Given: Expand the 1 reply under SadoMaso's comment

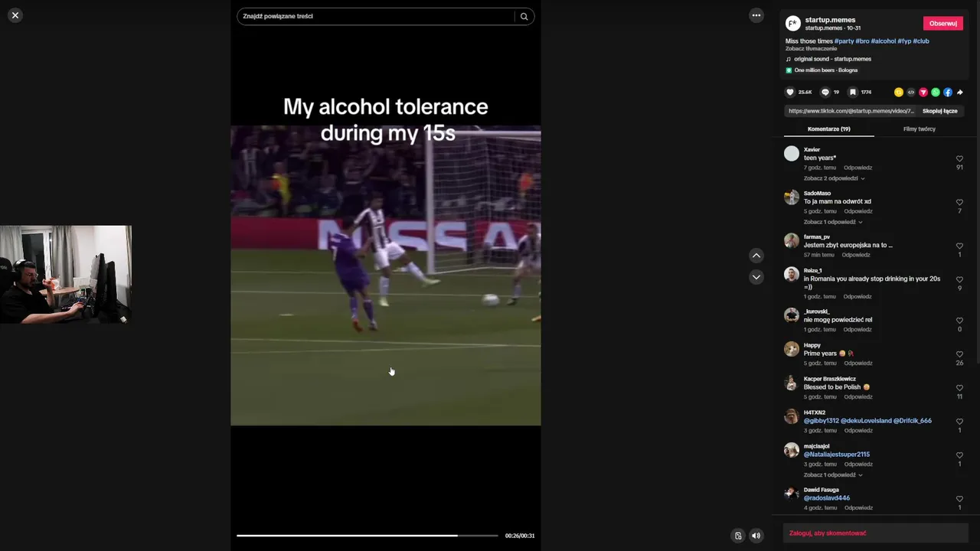Looking at the screenshot, I should coord(833,222).
